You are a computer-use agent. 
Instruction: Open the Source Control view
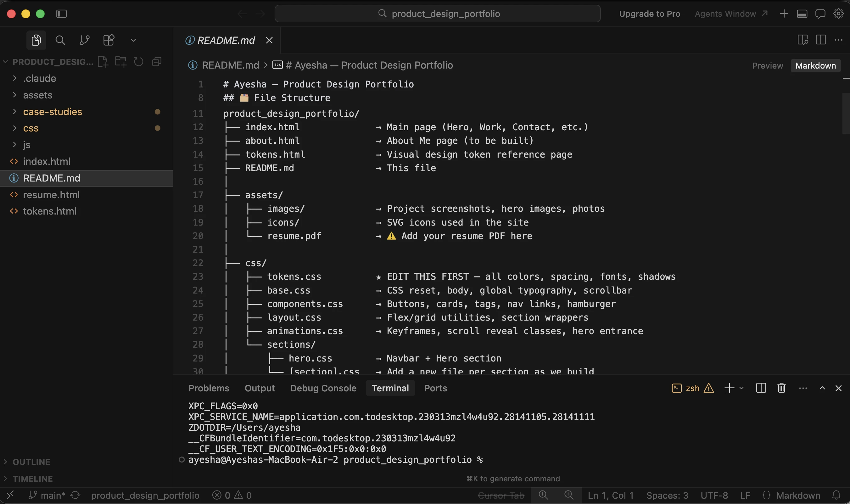point(84,40)
